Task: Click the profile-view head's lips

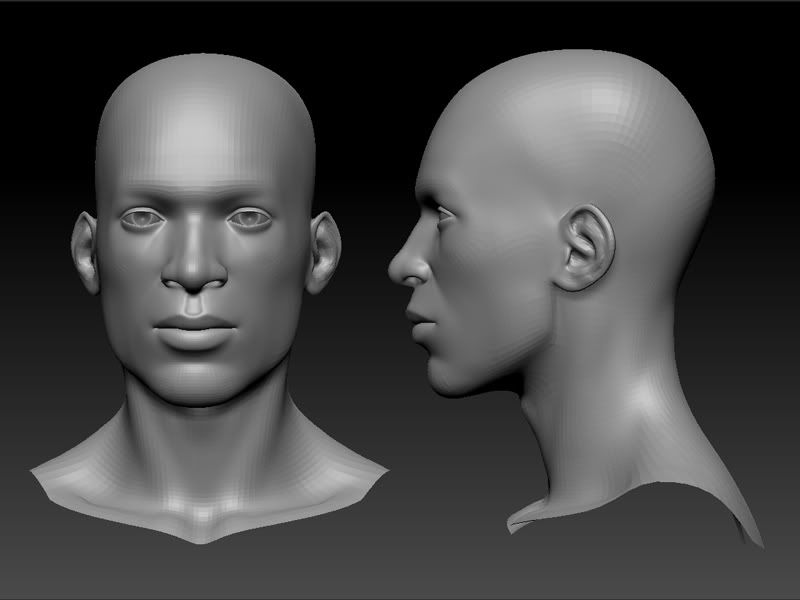Action: [413, 322]
